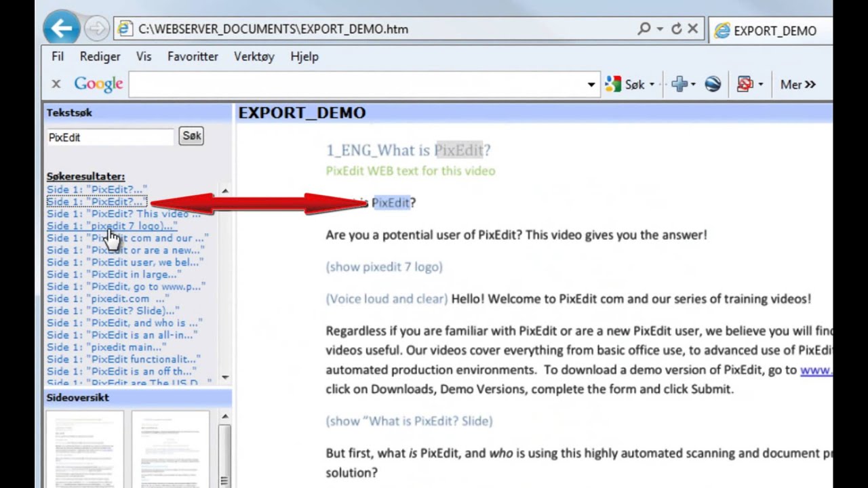
Task: Open result "PixEdit com and our ..."
Action: [127, 238]
